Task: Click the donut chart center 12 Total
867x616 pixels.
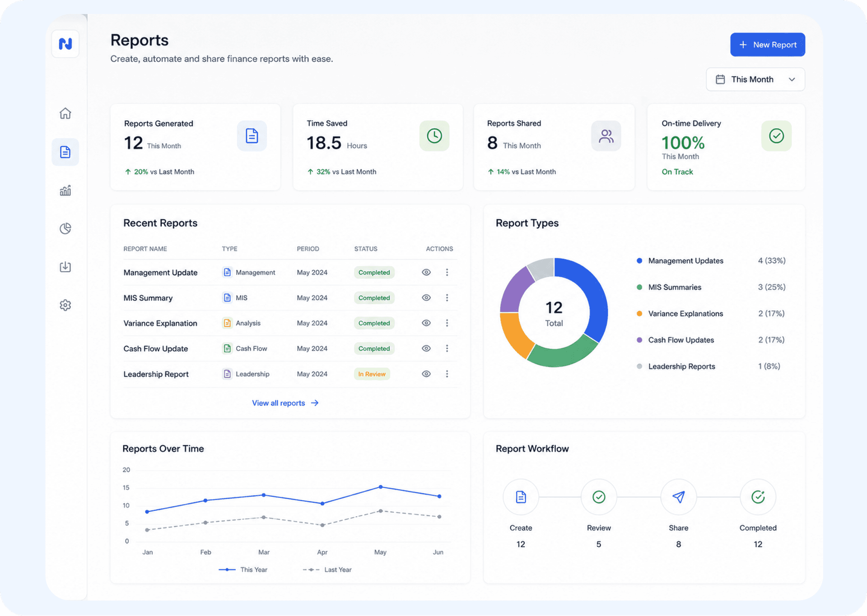Action: pyautogui.click(x=554, y=313)
